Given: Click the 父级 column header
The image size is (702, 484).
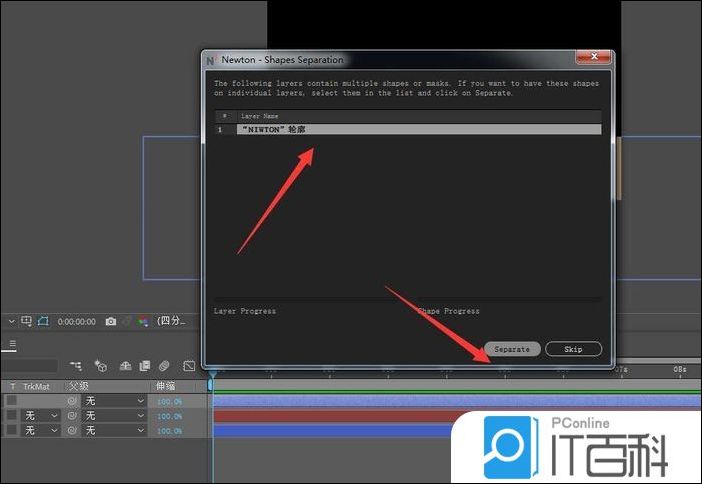Looking at the screenshot, I should coord(79,386).
